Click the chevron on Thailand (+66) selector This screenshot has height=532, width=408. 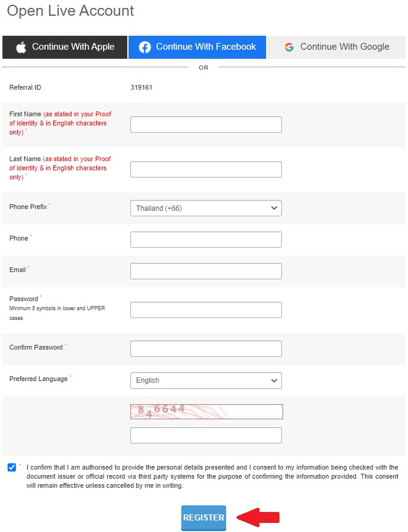pos(274,208)
